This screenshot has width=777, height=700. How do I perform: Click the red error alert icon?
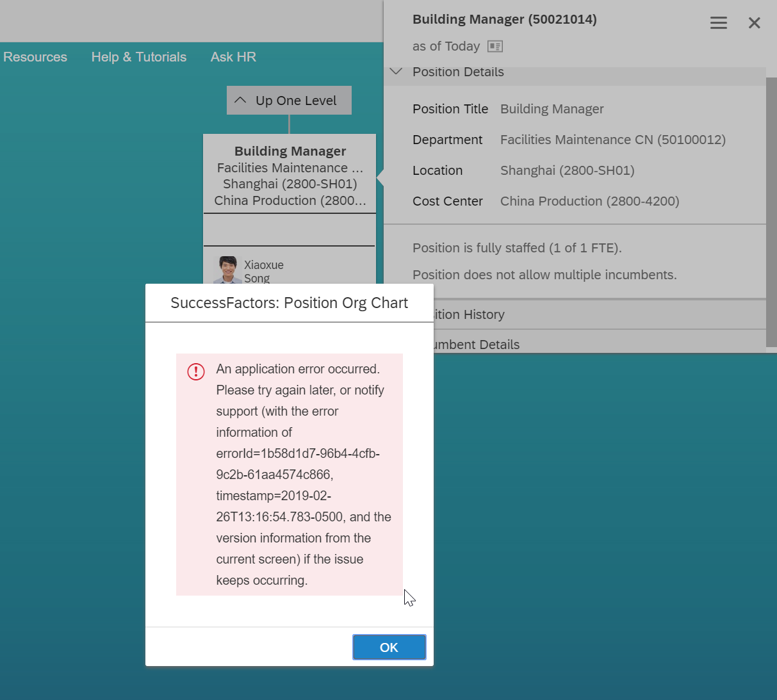pyautogui.click(x=196, y=371)
